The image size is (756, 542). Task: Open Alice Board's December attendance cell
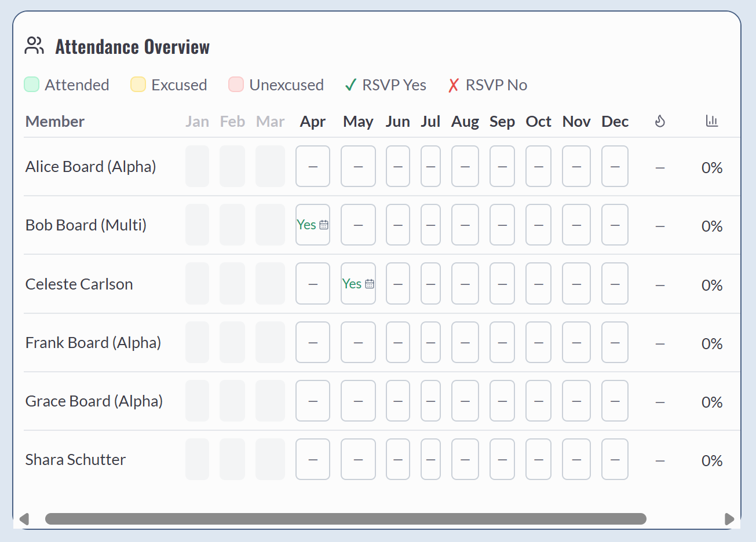point(615,166)
